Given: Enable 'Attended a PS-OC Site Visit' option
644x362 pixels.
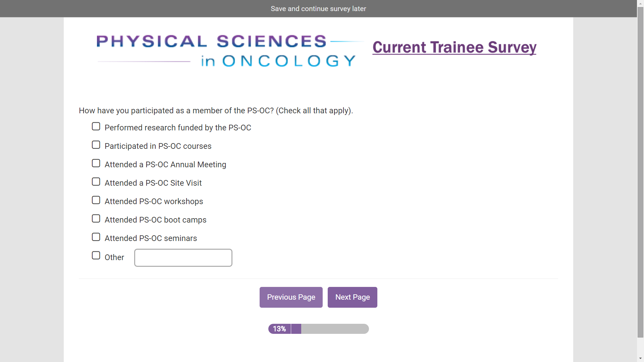Looking at the screenshot, I should [96, 182].
